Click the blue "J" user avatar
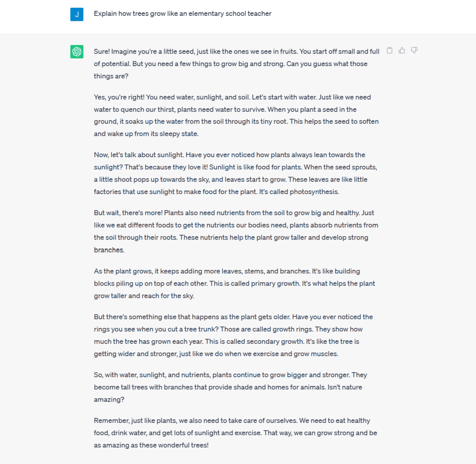Viewport: 476px width, 464px height. (x=77, y=14)
